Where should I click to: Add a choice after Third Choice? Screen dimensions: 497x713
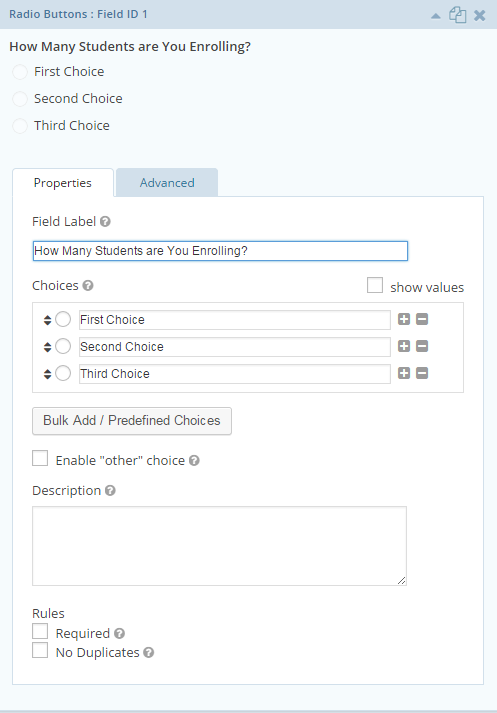[x=404, y=373]
